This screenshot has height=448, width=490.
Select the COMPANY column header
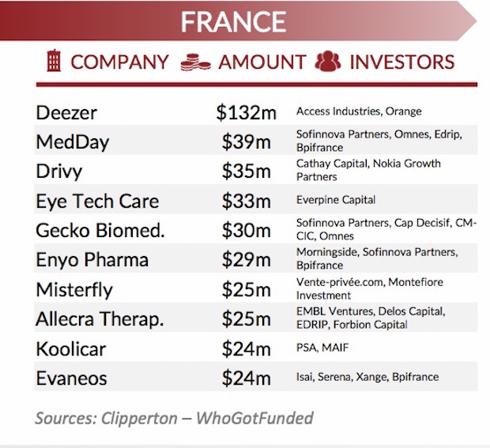[x=119, y=62]
